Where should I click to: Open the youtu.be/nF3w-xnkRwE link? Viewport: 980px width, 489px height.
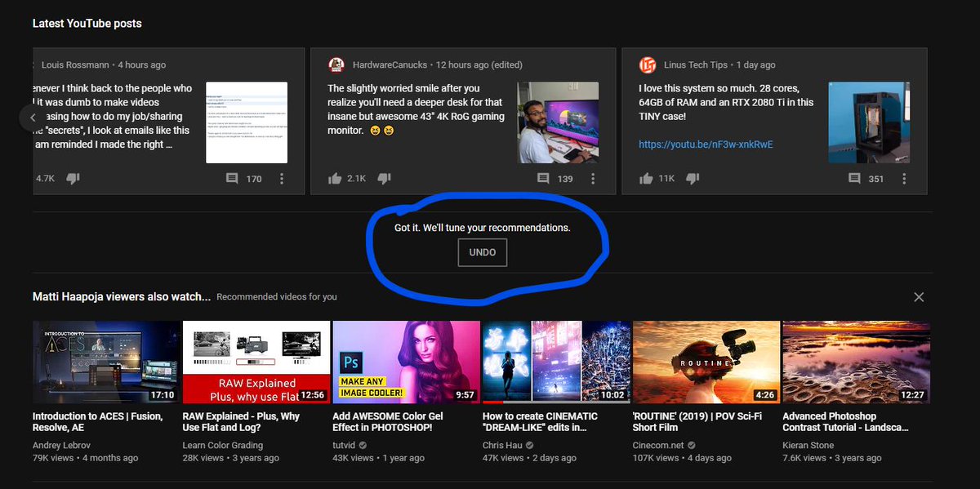pos(706,144)
